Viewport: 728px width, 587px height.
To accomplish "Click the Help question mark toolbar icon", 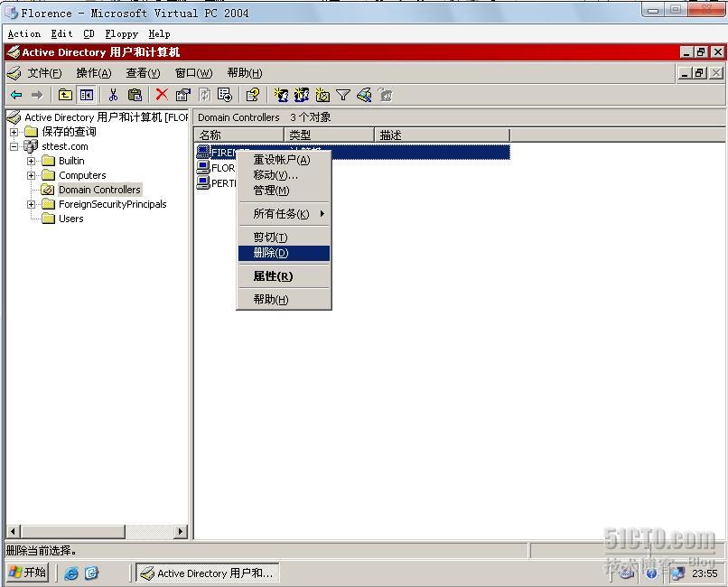I will coord(253,95).
